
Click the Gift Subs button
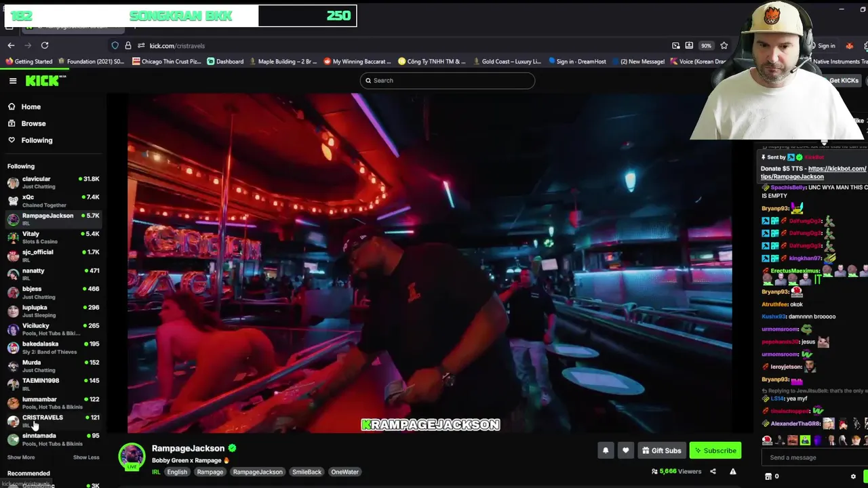point(661,450)
